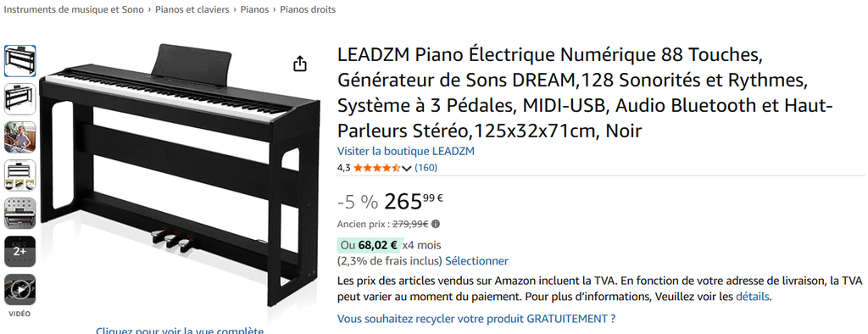Click the info icon next to Ancien prix
Screen dimensions: 868x334
pos(436,225)
